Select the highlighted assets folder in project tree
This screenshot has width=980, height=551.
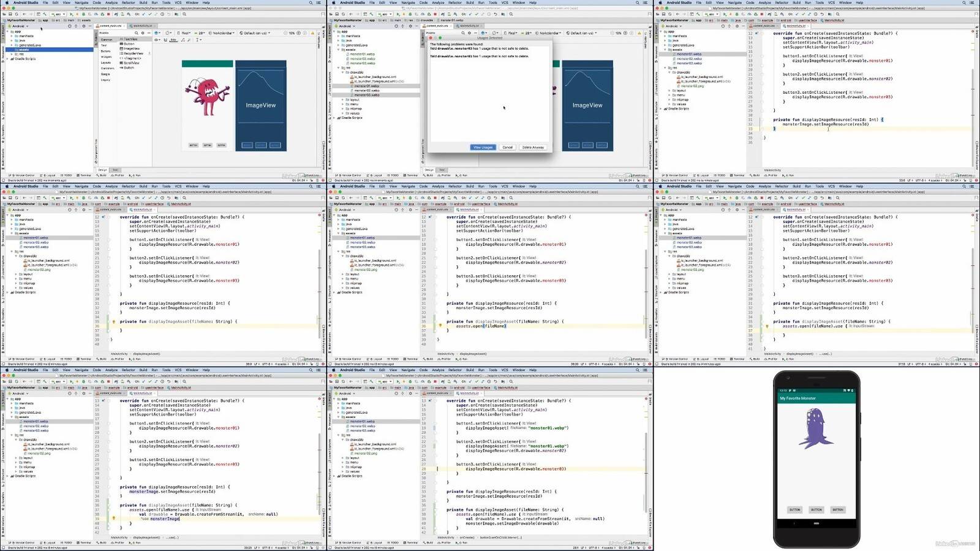24,50
